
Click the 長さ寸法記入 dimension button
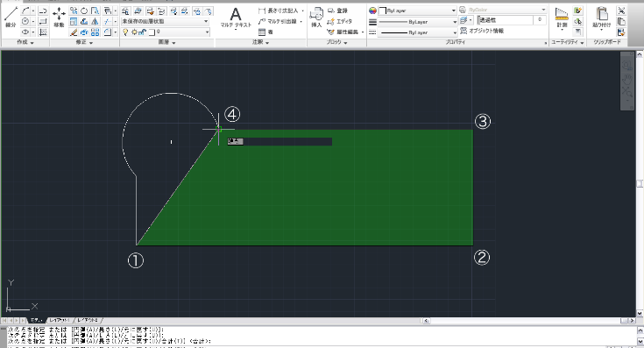coord(280,11)
